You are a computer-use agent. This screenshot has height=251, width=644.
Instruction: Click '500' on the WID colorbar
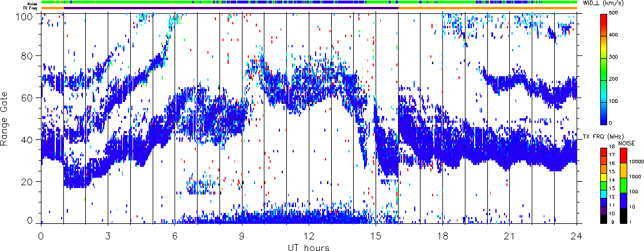[615, 14]
